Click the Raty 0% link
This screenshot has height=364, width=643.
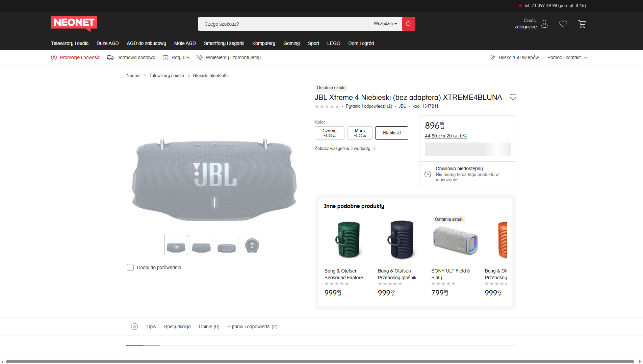[x=180, y=57]
